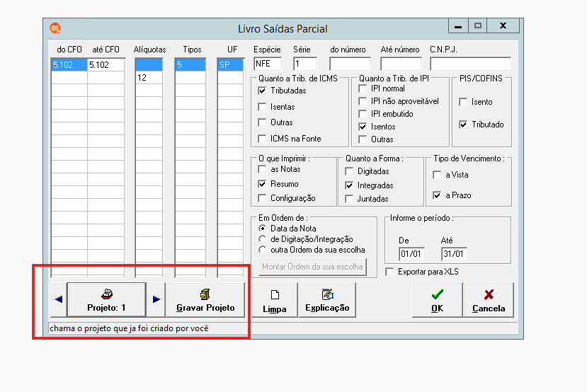Tick the Juntadas checkbox
The image size is (587, 392).
click(x=349, y=199)
